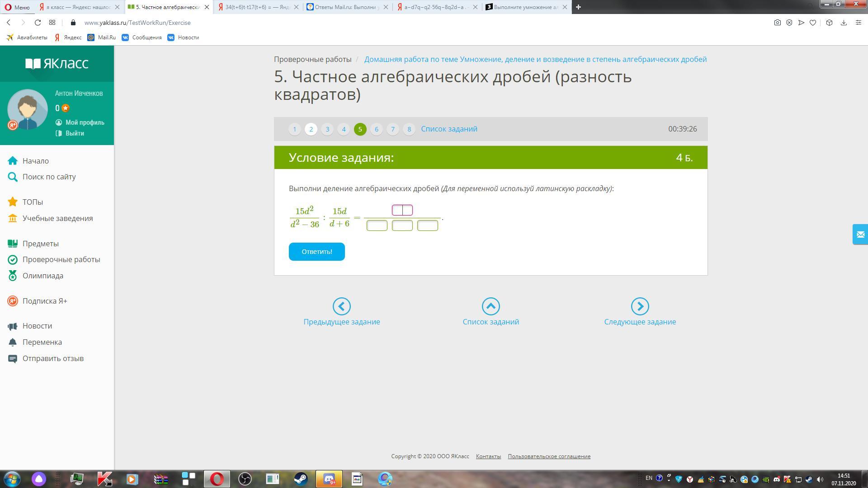Reload the page

click(x=38, y=23)
